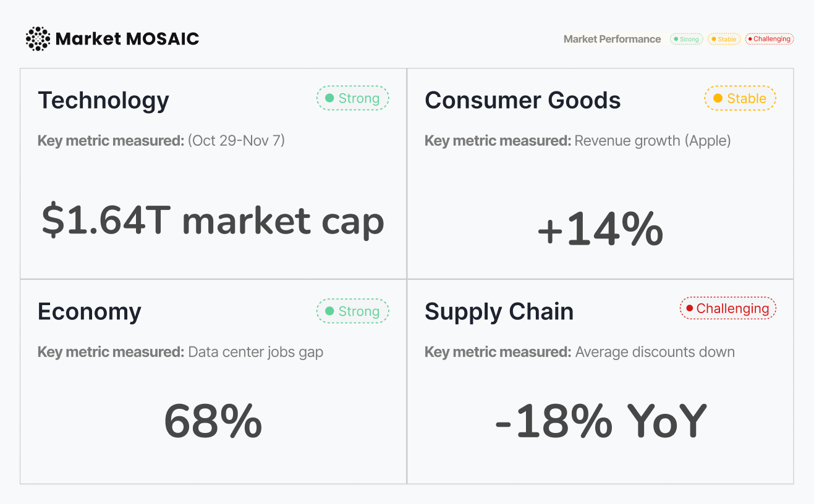Select the Stable legend pill in header
Image resolution: width=814 pixels, height=504 pixels.
coord(724,39)
